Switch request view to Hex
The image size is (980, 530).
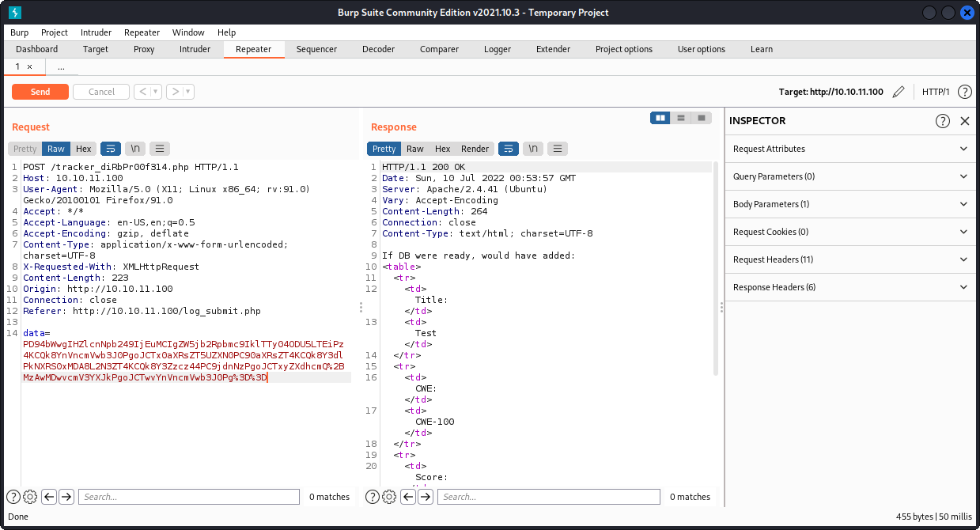84,149
